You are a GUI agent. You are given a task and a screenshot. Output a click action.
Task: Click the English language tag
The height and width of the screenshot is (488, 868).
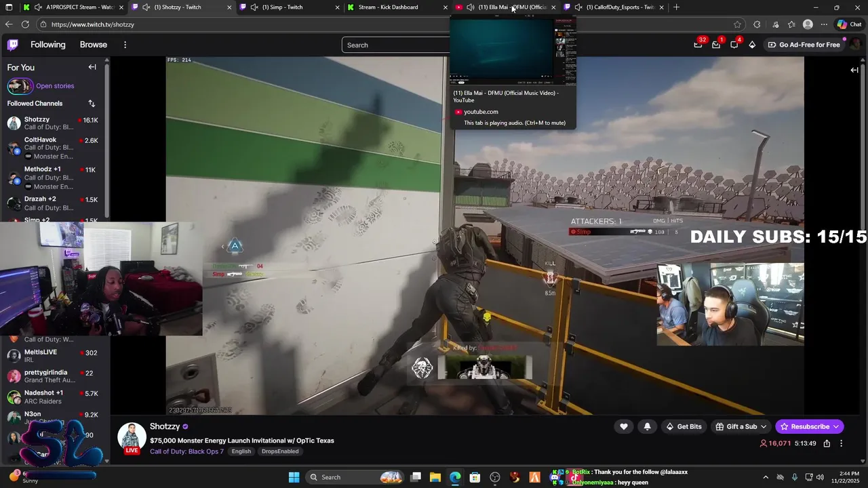241,451
